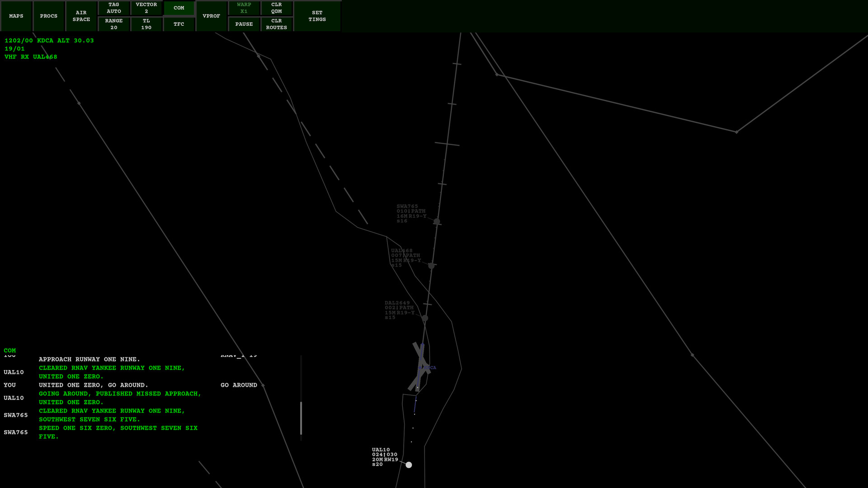Click the SWA765 sender of cleared RNAV message
The height and width of the screenshot is (488, 868).
16,415
